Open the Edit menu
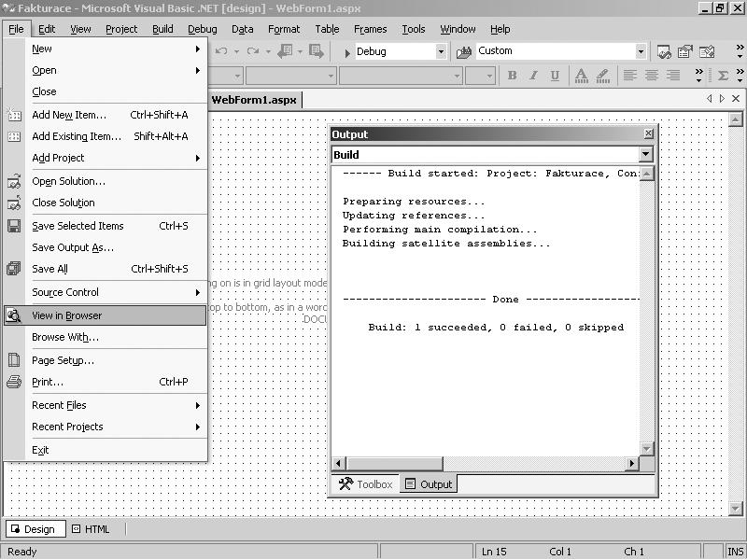 point(47,29)
